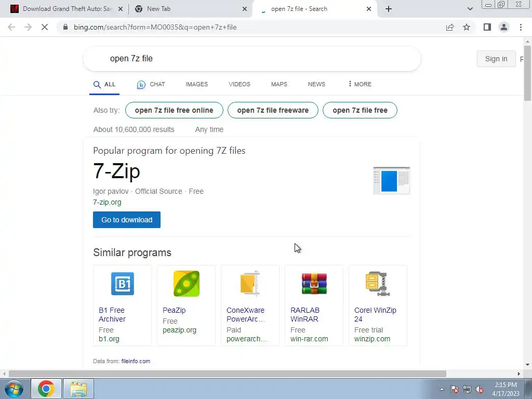532x399 pixels.
Task: Open the Chrome profile avatar
Action: [x=504, y=27]
